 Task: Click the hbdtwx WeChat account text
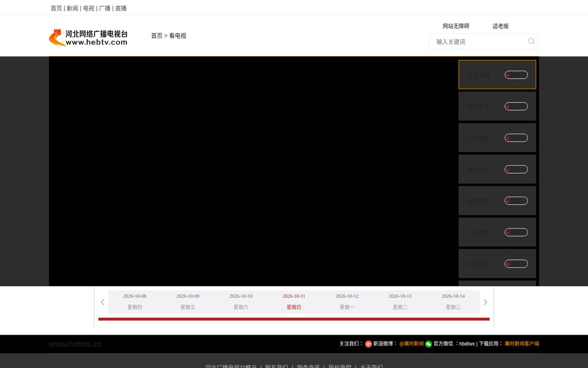(467, 344)
